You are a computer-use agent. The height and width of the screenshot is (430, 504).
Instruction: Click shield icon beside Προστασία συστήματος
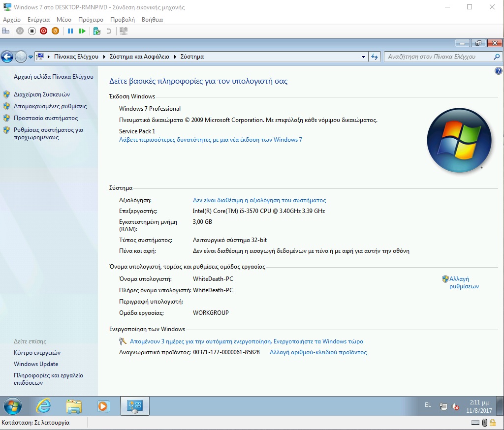click(x=6, y=118)
